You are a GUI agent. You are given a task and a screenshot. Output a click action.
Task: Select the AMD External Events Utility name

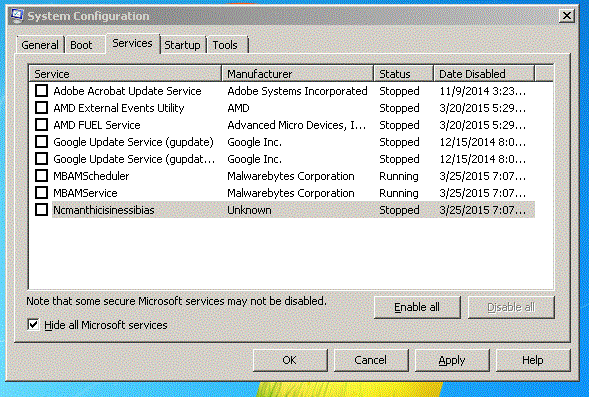tap(119, 108)
